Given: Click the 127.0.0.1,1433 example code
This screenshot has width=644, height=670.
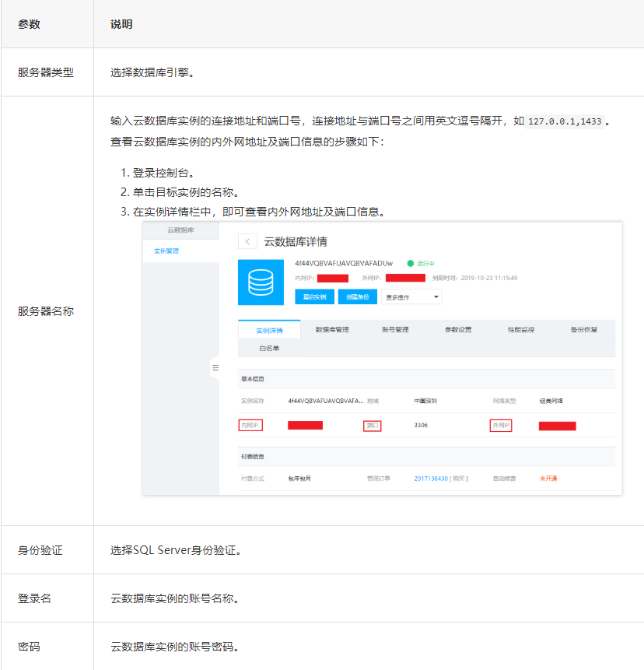Looking at the screenshot, I should point(565,122).
